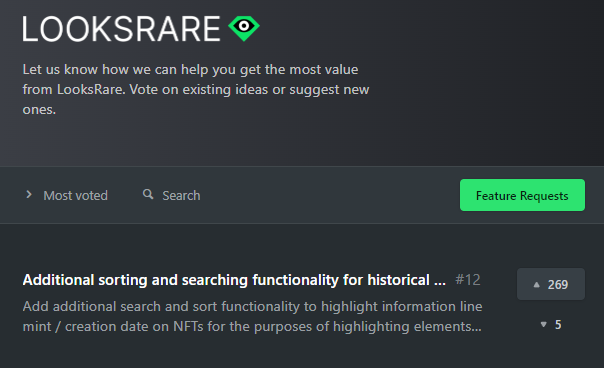Expand the Most voted sort dropdown
This screenshot has height=368, width=604.
click(67, 195)
